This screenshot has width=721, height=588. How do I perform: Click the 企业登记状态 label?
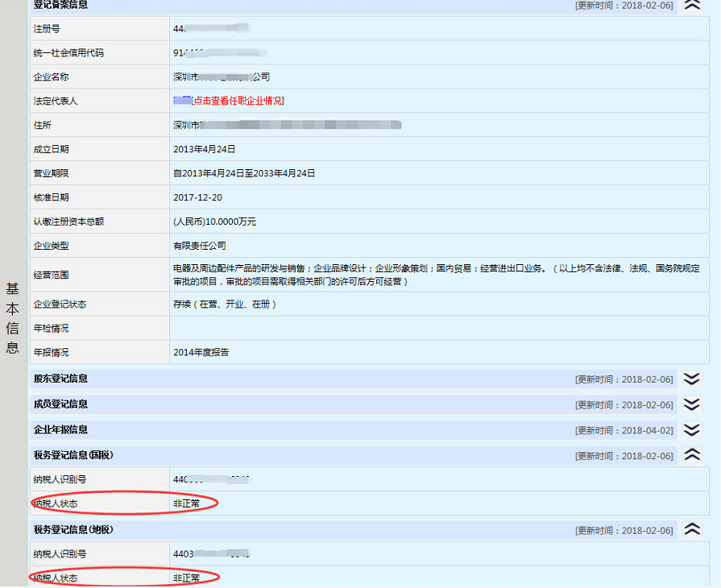[60, 304]
